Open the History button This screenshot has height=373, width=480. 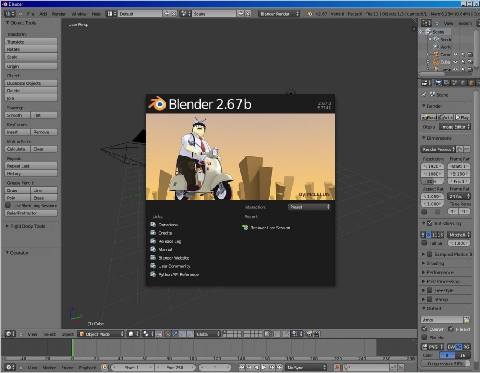(31, 173)
